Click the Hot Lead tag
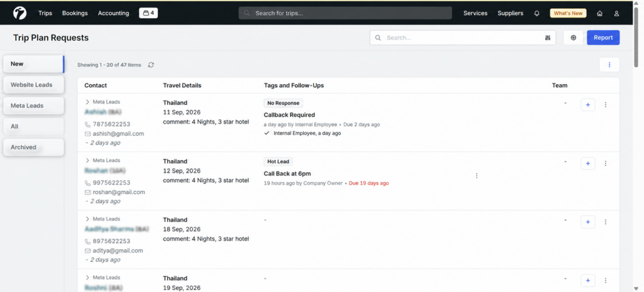Viewport: 644px width, 292px height. [x=278, y=161]
